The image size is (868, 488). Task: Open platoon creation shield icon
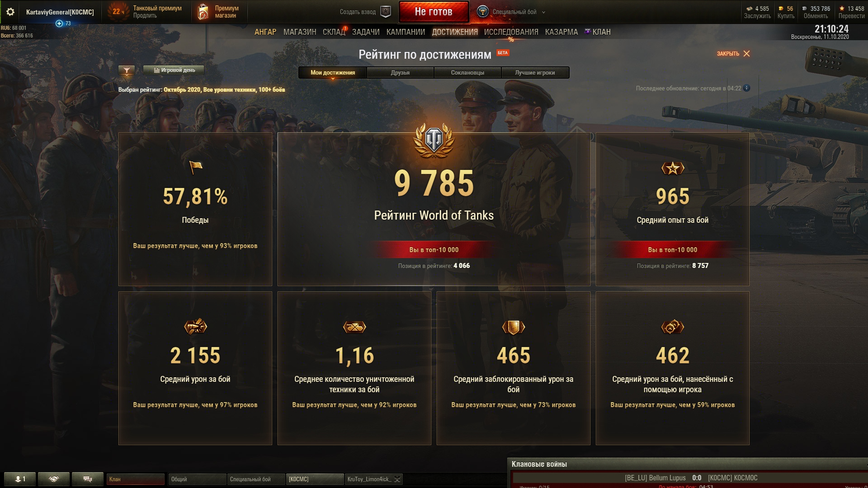(x=386, y=12)
